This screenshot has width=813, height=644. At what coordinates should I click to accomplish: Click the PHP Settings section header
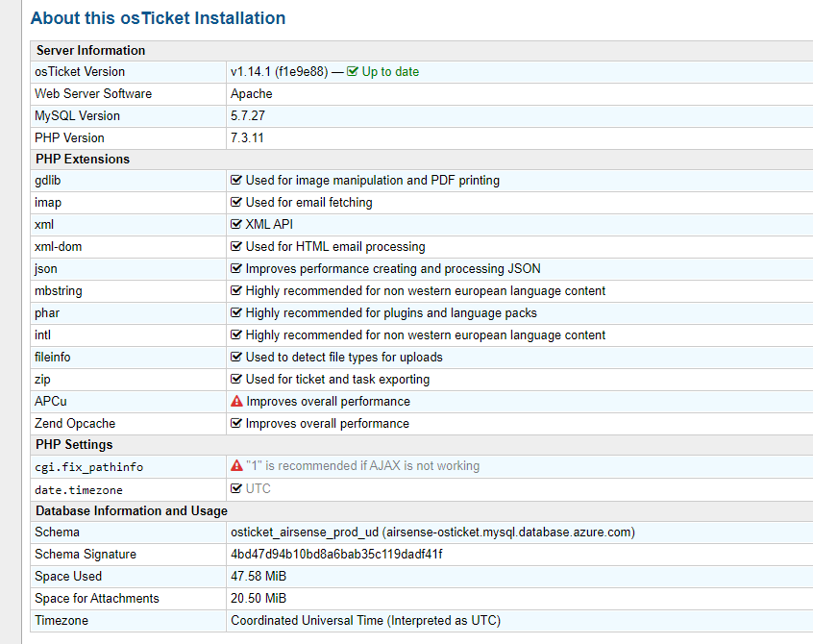(x=74, y=445)
